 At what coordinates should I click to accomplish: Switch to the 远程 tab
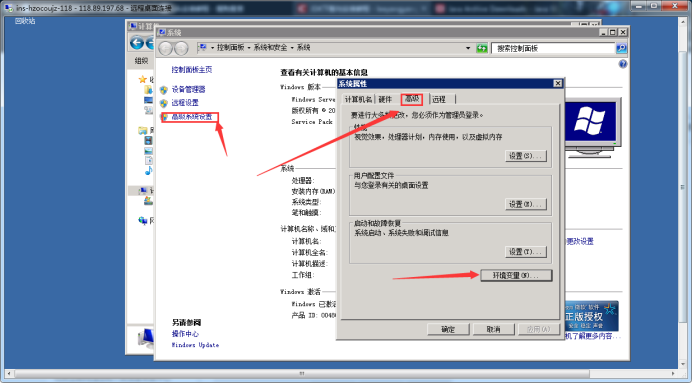(440, 100)
